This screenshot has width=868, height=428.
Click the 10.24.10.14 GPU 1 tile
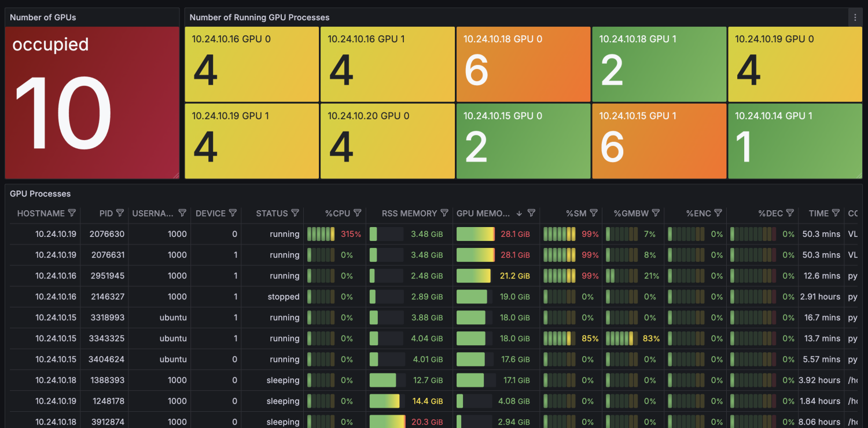click(x=795, y=141)
